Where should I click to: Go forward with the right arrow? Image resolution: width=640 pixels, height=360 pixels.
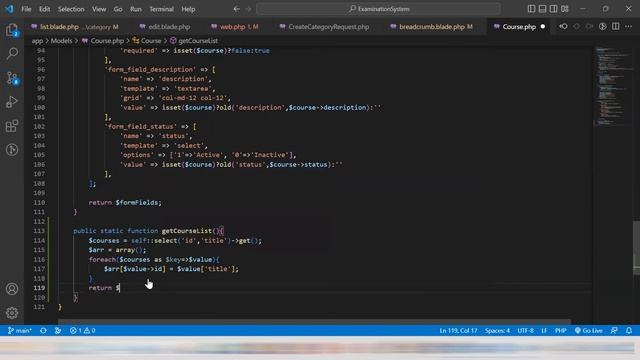pos(248,9)
